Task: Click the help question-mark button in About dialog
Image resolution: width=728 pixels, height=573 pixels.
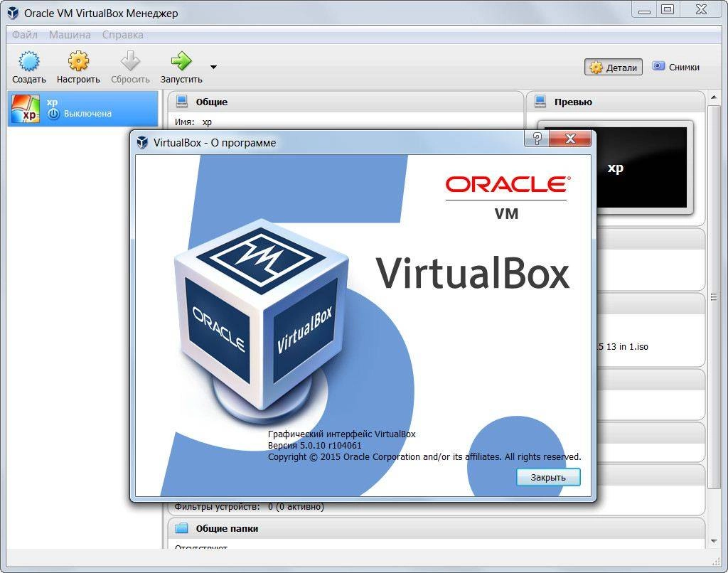Action: click(x=537, y=139)
